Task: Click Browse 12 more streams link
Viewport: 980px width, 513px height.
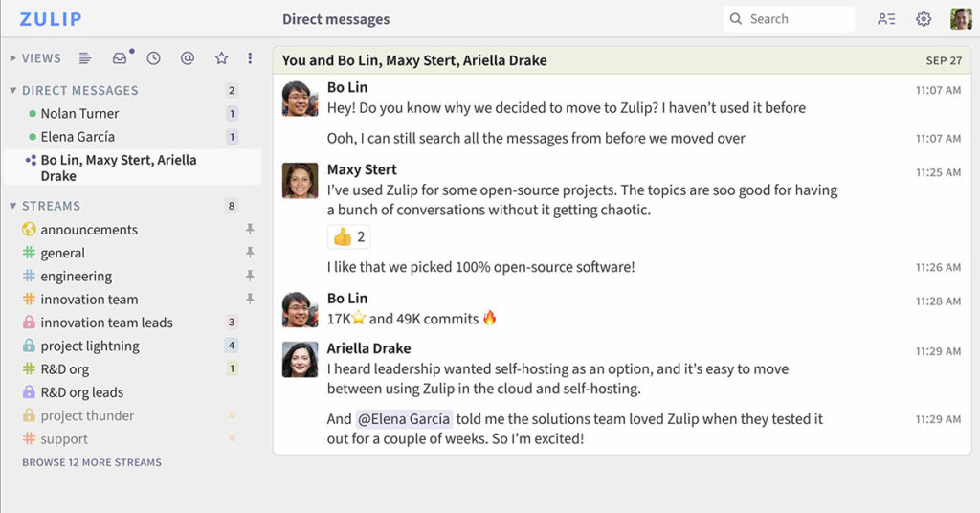Action: [x=92, y=462]
